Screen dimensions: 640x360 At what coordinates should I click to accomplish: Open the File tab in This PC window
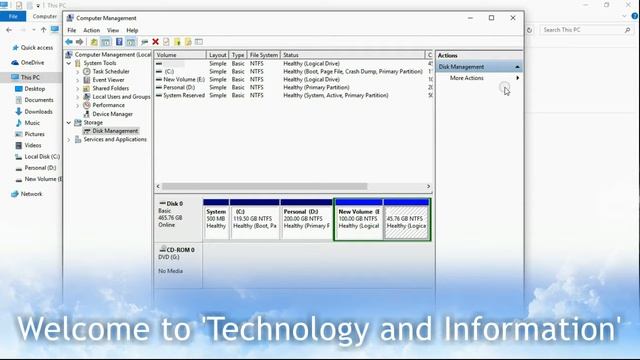pos(13,16)
